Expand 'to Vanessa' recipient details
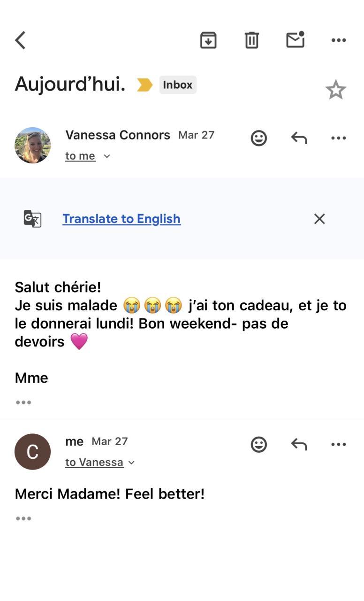The width and height of the screenshot is (364, 601). point(132,462)
